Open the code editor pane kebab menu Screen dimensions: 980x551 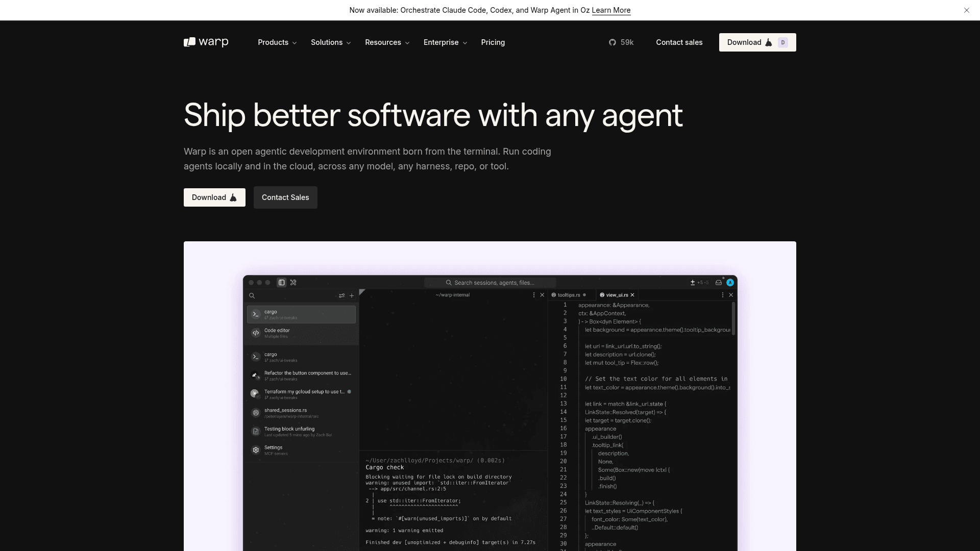click(x=723, y=295)
